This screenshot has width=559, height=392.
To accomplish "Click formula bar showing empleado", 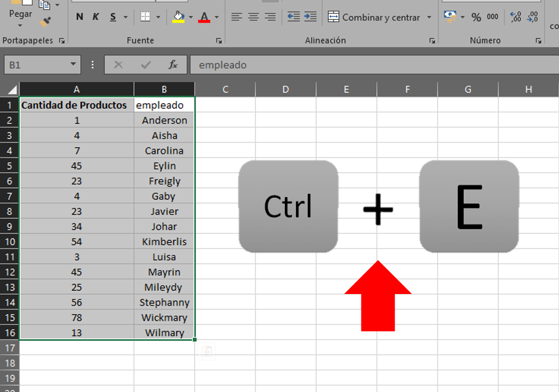I will coord(374,65).
